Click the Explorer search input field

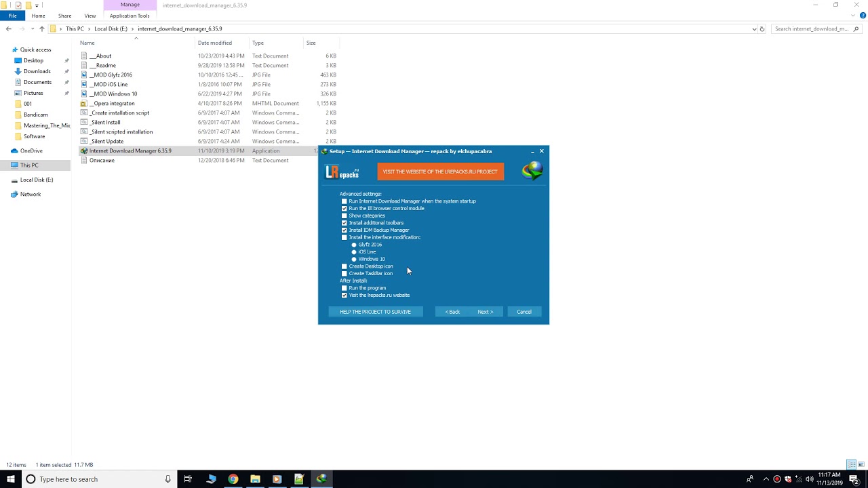[816, 29]
